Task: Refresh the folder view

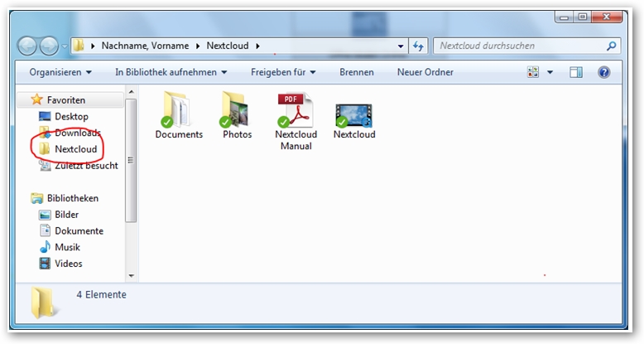Action: [418, 46]
